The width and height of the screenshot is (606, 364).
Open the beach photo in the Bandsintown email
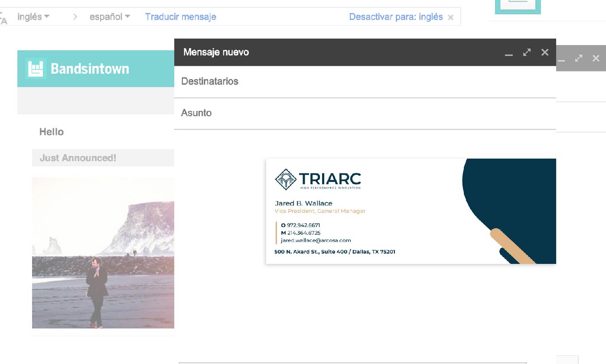tap(103, 253)
